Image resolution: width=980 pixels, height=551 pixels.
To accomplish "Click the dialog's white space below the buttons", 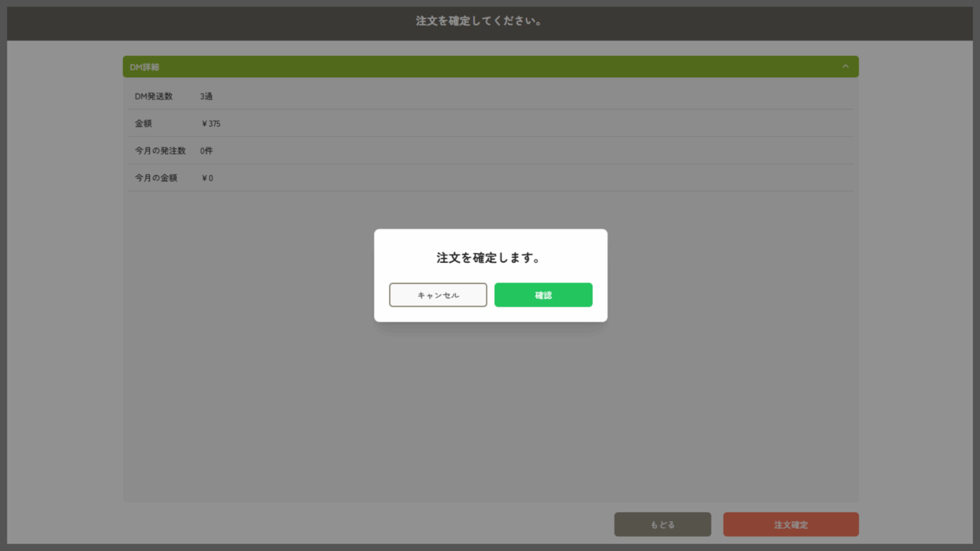I will [490, 315].
